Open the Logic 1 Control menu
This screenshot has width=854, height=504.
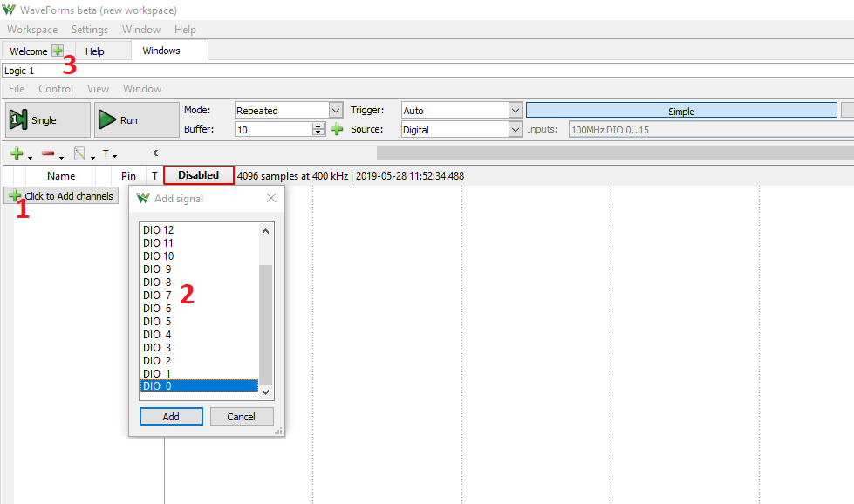tap(56, 89)
